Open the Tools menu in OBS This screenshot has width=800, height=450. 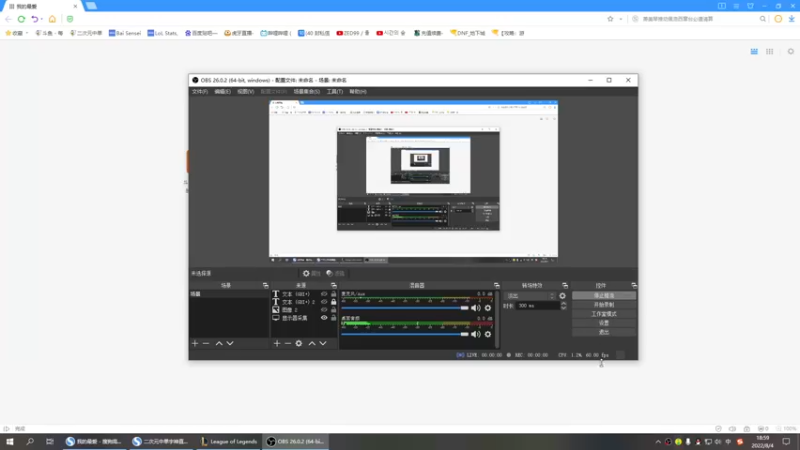click(x=335, y=92)
